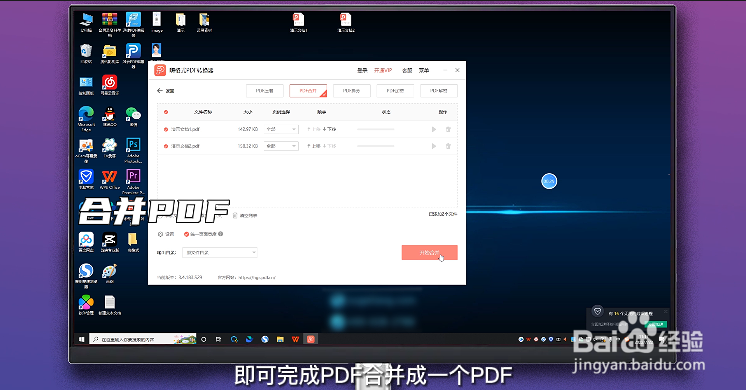Screen dimensions: 746x390
Task: Open the portrait photo thumbnail on desktop
Action: click(157, 50)
